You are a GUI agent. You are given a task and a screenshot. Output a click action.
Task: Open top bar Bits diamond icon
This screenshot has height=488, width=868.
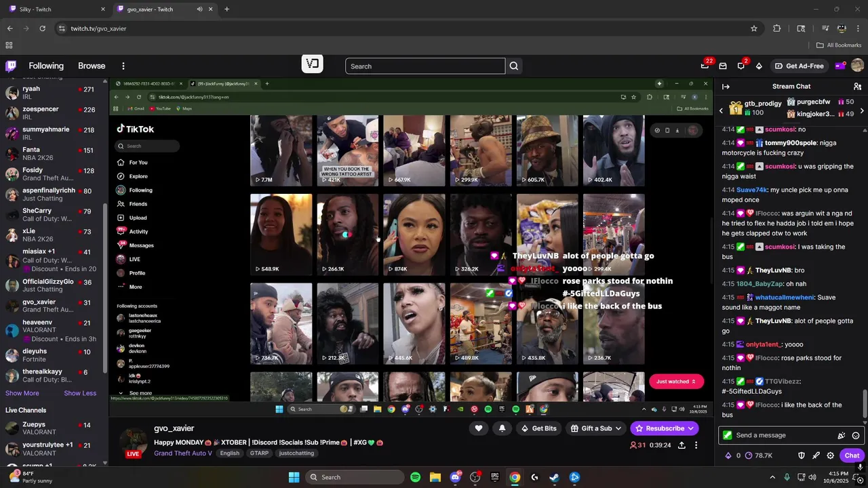759,66
